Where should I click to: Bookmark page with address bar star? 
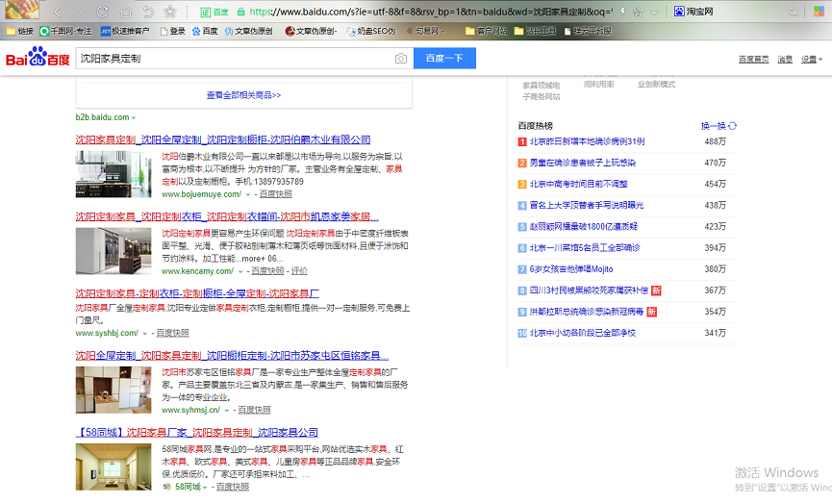coord(639,12)
